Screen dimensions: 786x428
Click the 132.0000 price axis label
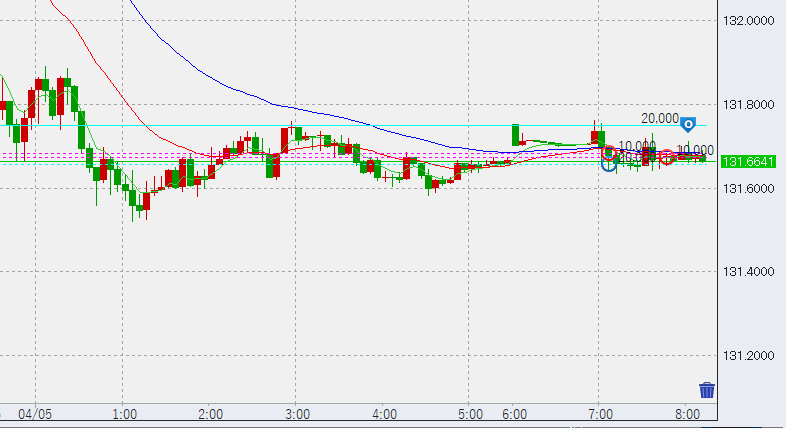pyautogui.click(x=750, y=21)
